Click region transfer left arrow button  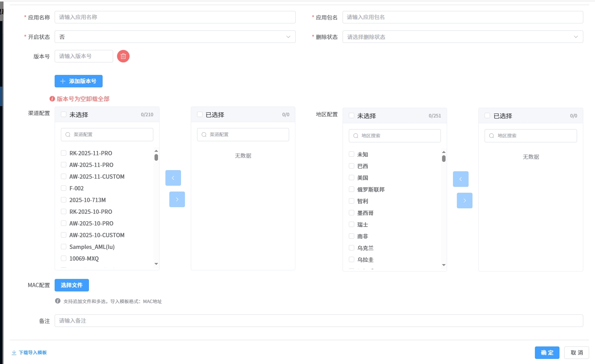[x=460, y=179]
